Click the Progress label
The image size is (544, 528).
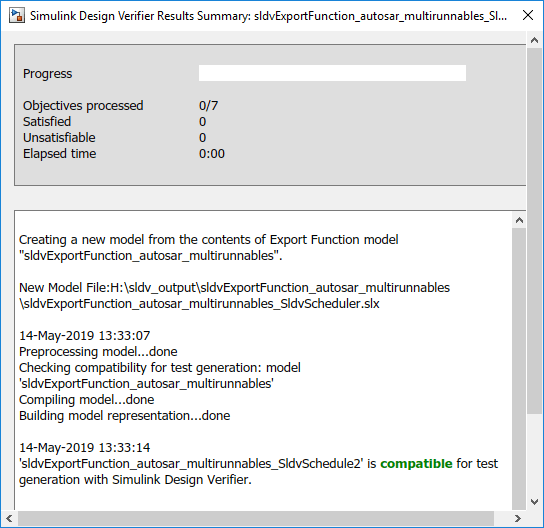pyautogui.click(x=48, y=74)
